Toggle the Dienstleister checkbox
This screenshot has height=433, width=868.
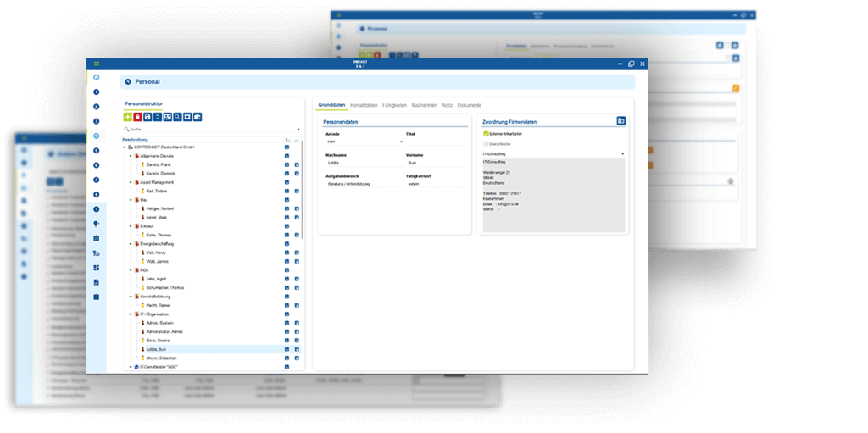coord(485,144)
